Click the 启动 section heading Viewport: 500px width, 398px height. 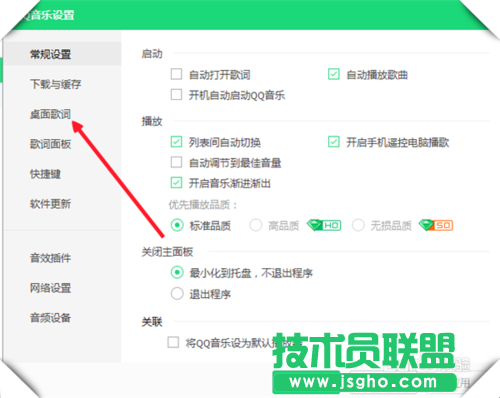click(x=152, y=54)
